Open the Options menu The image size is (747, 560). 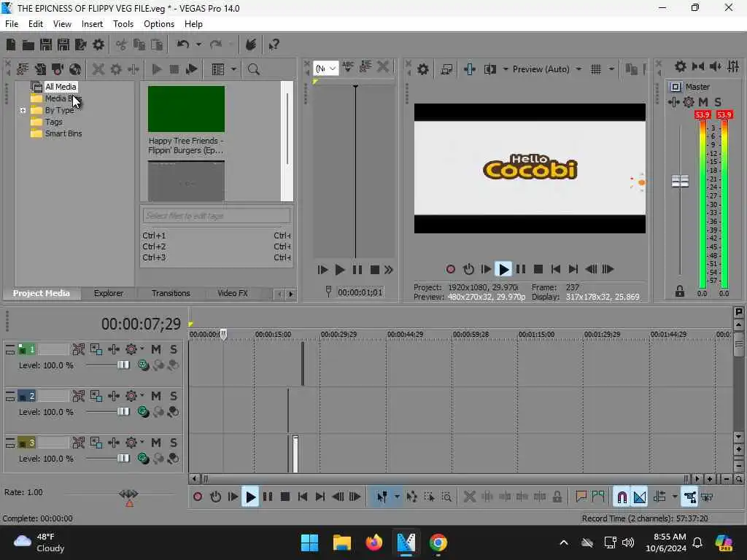pos(158,24)
